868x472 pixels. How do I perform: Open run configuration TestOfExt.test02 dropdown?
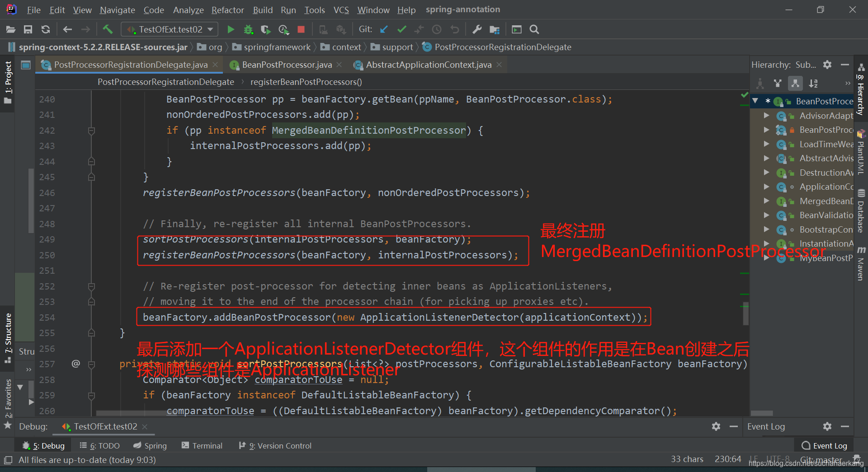170,30
